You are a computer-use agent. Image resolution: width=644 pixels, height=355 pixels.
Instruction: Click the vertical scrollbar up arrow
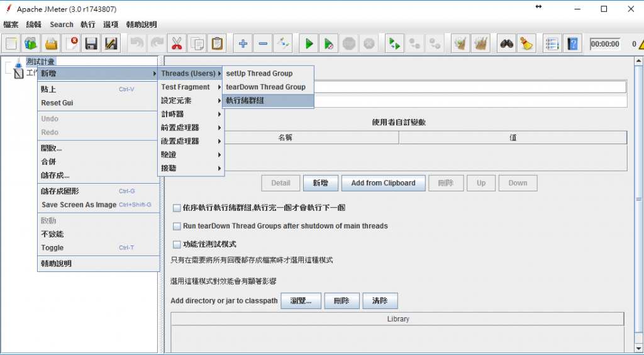click(639, 62)
